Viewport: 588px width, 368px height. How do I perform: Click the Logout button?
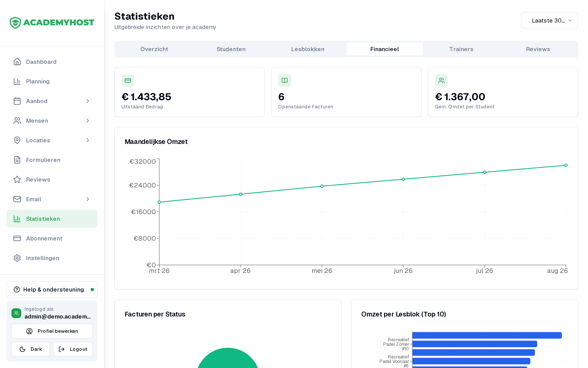coord(73,349)
